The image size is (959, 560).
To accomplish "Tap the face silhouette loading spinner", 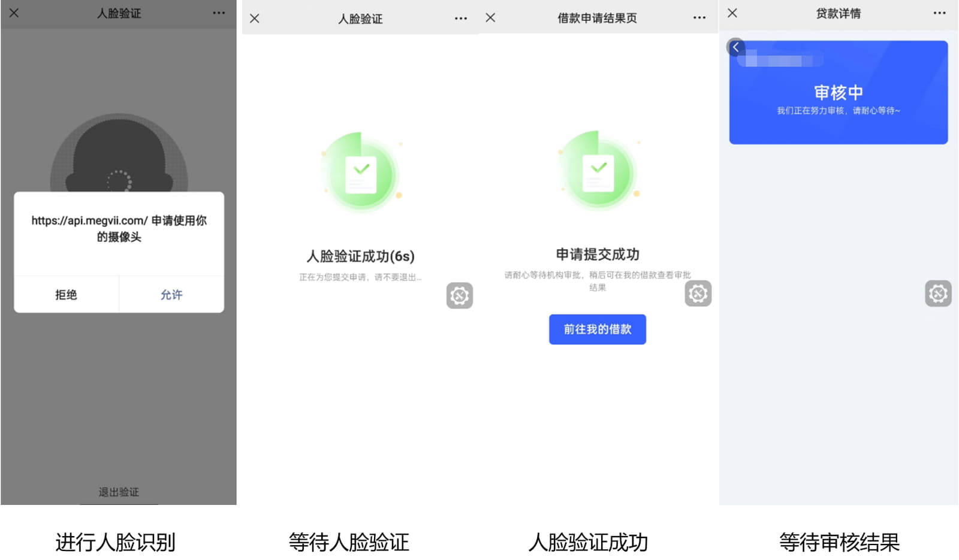I will coord(119,180).
